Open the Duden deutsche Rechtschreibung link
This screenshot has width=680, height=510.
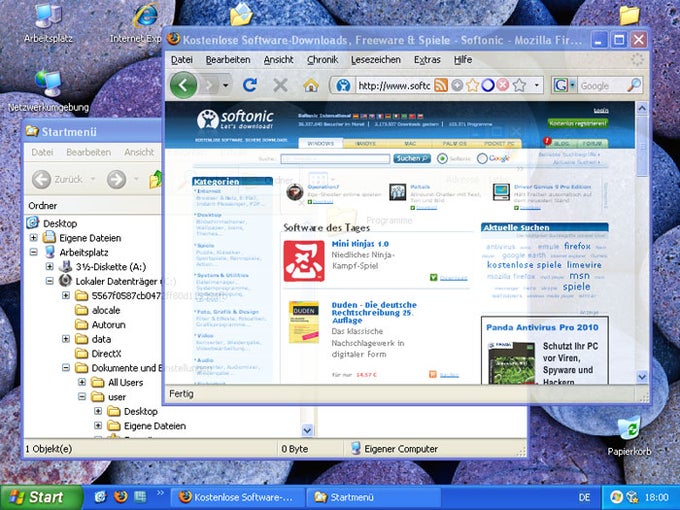[x=374, y=312]
